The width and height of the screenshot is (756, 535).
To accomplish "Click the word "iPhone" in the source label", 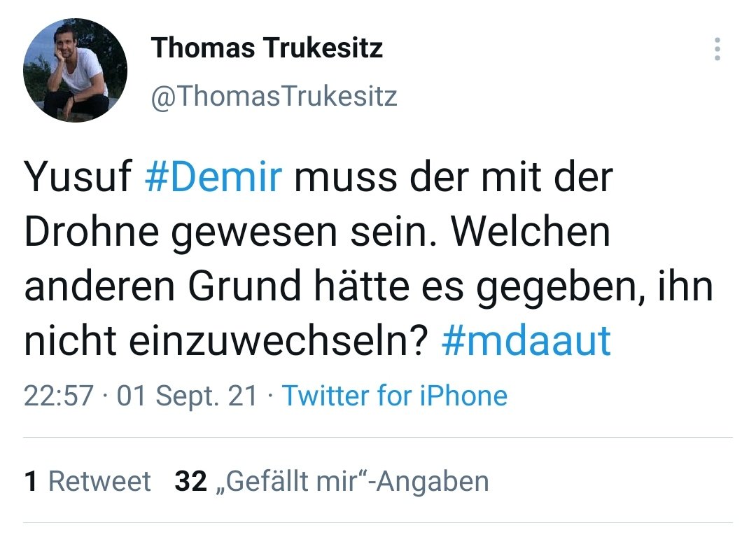I will point(463,396).
